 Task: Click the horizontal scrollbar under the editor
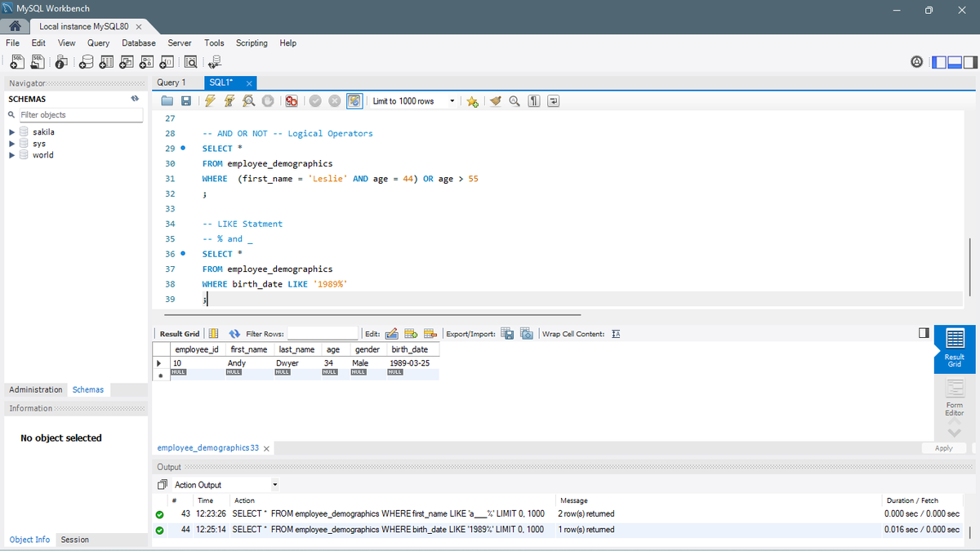(x=372, y=314)
